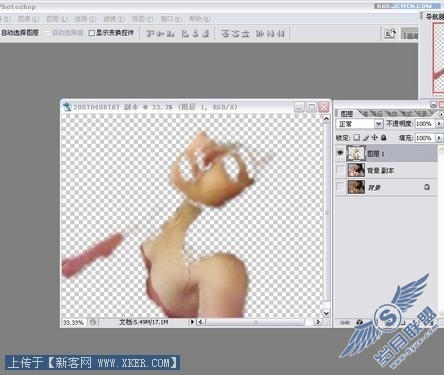
Task: Click the 图层 1 layer name
Action: pos(376,154)
